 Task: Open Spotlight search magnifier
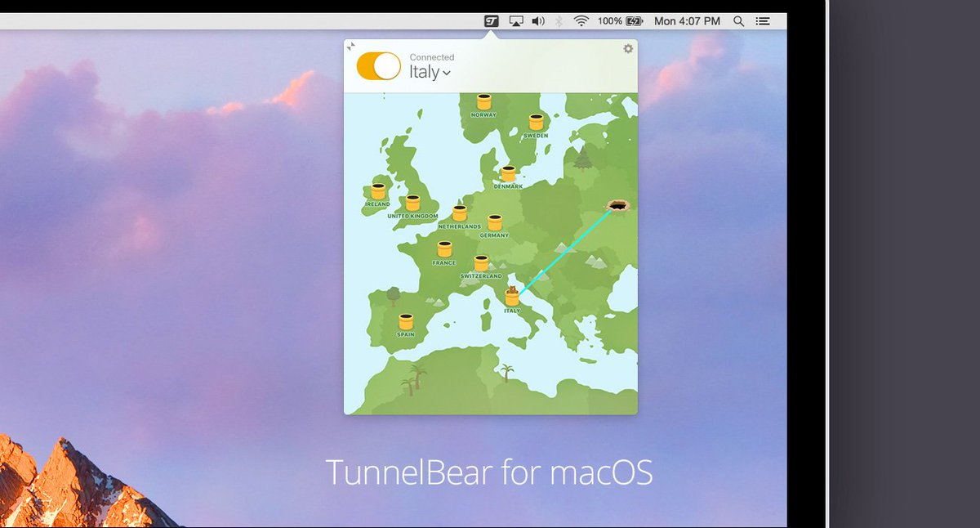(x=738, y=21)
